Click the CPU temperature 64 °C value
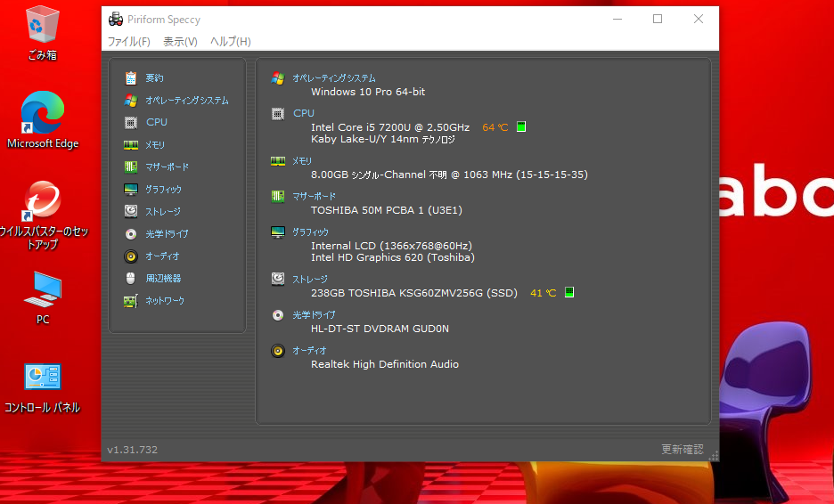This screenshot has width=834, height=504. (x=495, y=127)
